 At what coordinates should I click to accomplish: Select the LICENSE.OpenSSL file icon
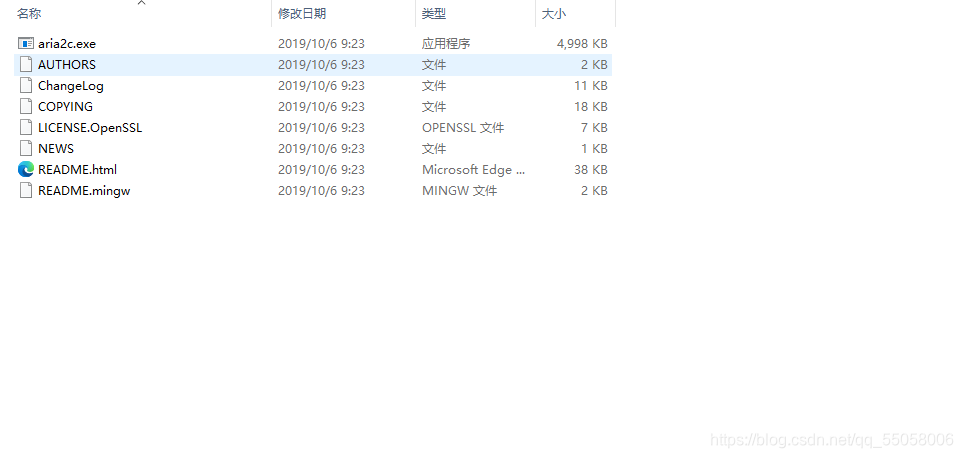(26, 128)
